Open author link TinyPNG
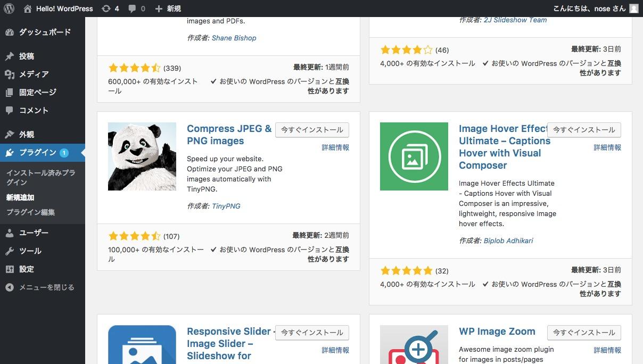This screenshot has width=643, height=364. coord(226,206)
